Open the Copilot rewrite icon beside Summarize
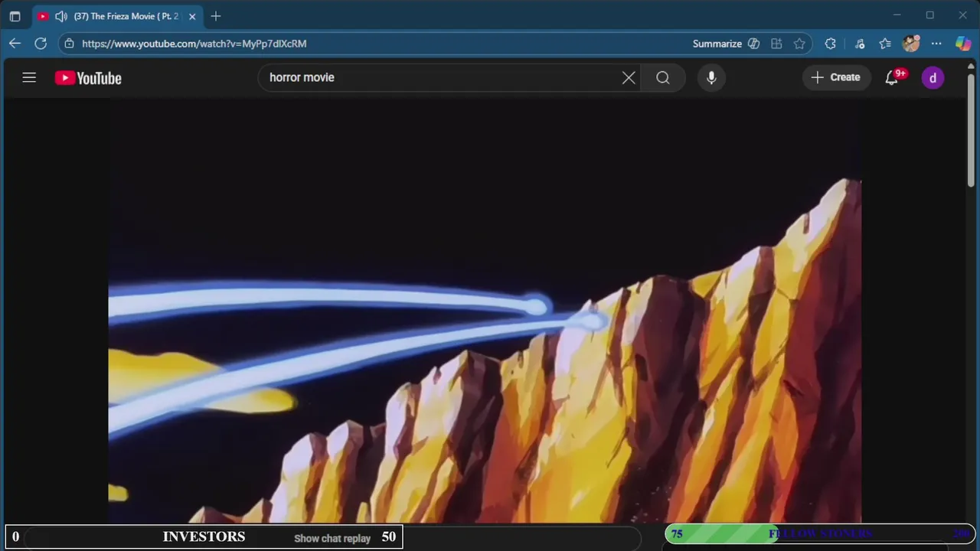Viewport: 980px width, 551px height. (x=753, y=44)
